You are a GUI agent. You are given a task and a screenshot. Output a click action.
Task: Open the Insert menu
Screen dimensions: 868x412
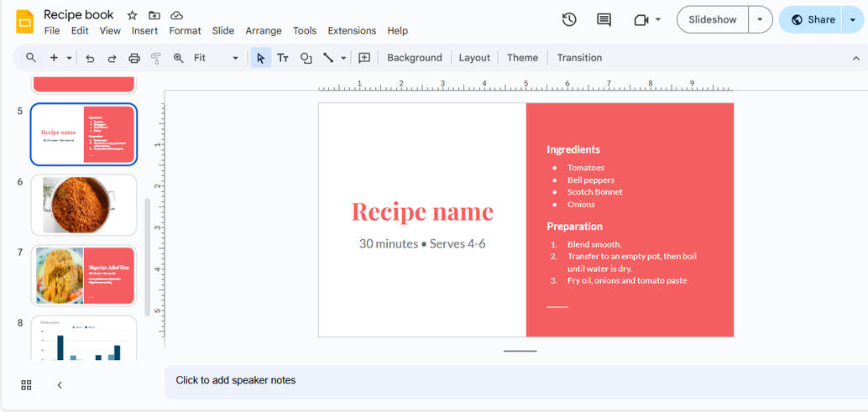tap(145, 31)
